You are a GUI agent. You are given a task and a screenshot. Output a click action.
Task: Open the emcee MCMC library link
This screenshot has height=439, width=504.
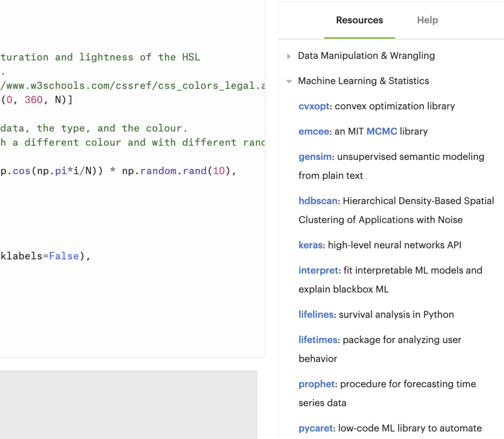pos(313,131)
